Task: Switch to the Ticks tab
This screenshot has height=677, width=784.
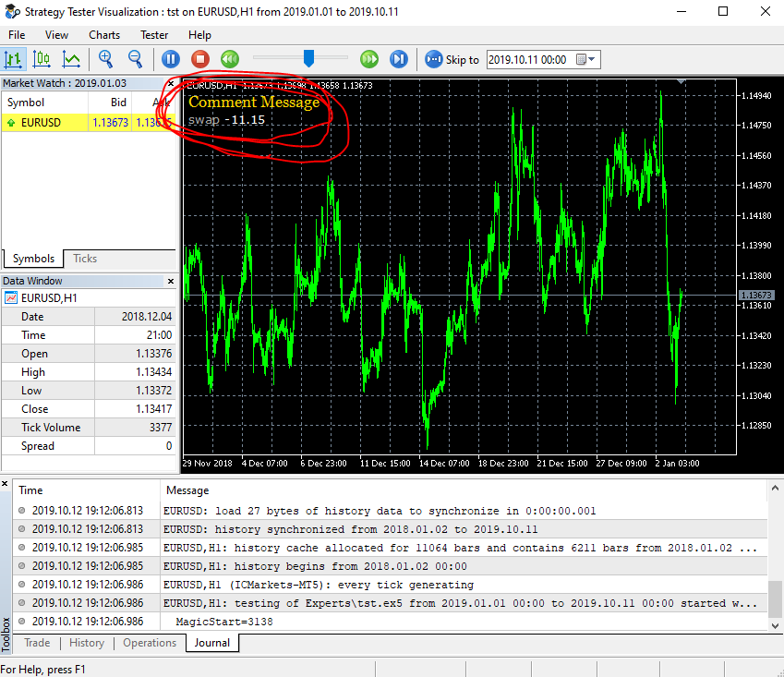Action: 85,259
